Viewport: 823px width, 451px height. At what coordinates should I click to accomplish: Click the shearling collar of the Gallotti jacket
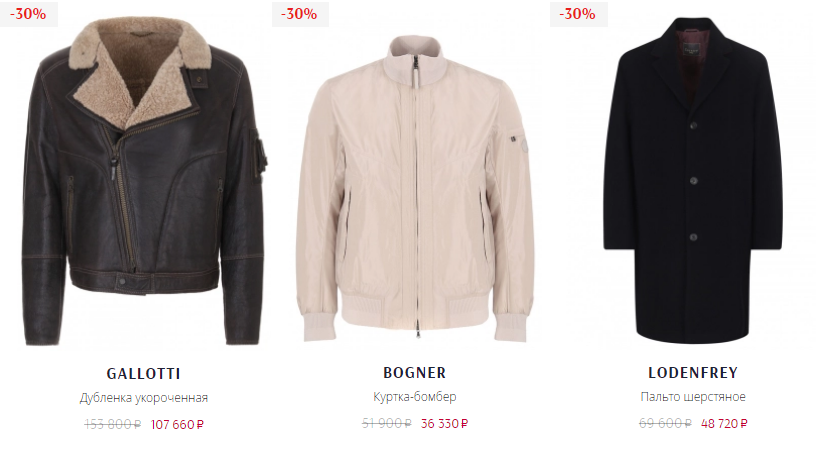click(x=142, y=68)
